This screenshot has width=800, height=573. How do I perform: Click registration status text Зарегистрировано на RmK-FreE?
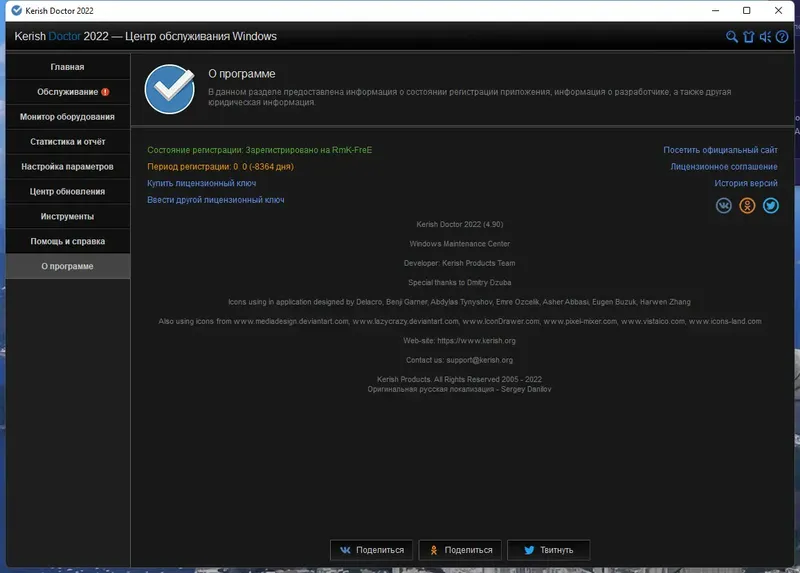tap(309, 150)
